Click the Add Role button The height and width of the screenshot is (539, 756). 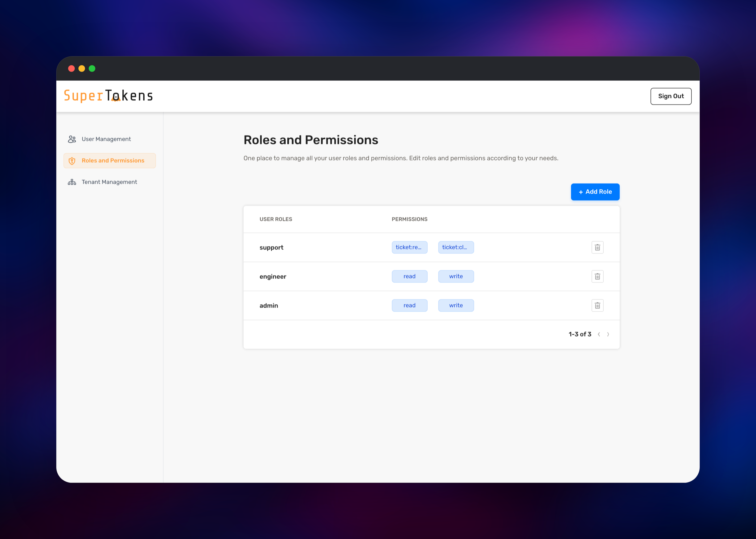[x=595, y=192]
